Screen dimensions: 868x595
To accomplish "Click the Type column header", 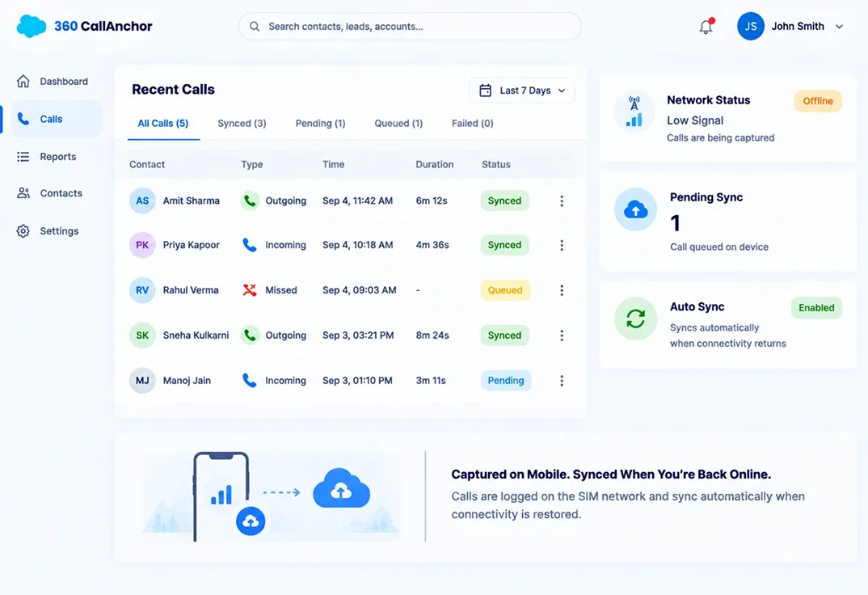I will tap(252, 164).
